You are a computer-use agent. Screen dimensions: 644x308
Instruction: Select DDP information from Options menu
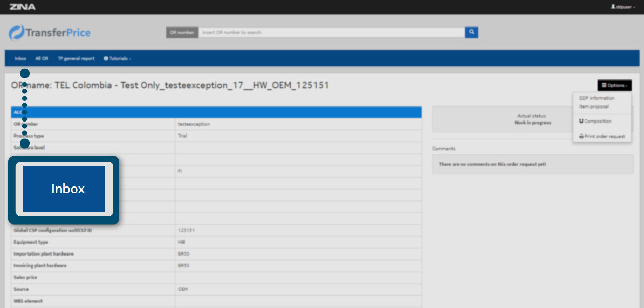(597, 98)
